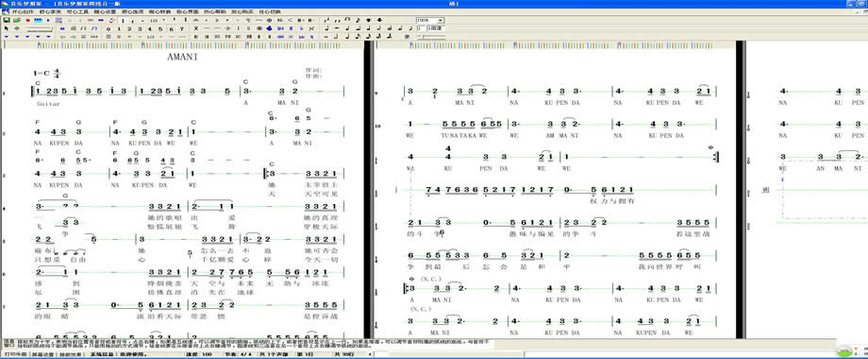This screenshot has width=868, height=359.
Task: Click the green floppy disk Save icon
Action: pyautogui.click(x=6, y=20)
